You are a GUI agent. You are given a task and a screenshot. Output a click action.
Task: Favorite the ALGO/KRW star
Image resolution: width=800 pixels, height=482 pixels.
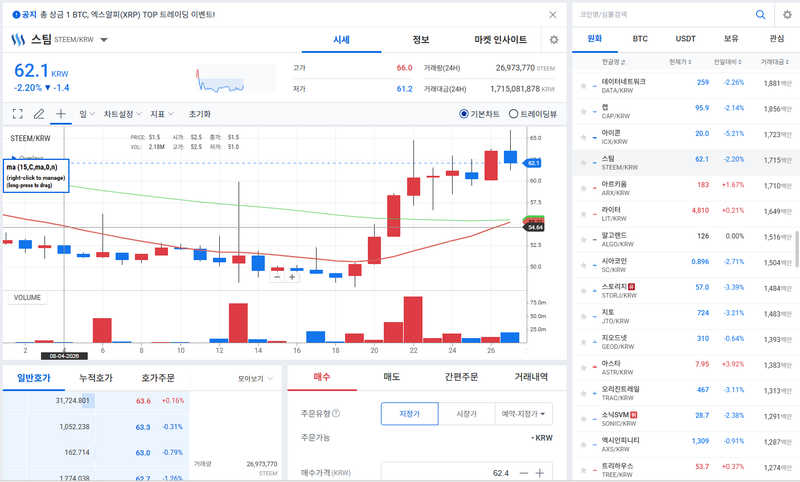[583, 240]
